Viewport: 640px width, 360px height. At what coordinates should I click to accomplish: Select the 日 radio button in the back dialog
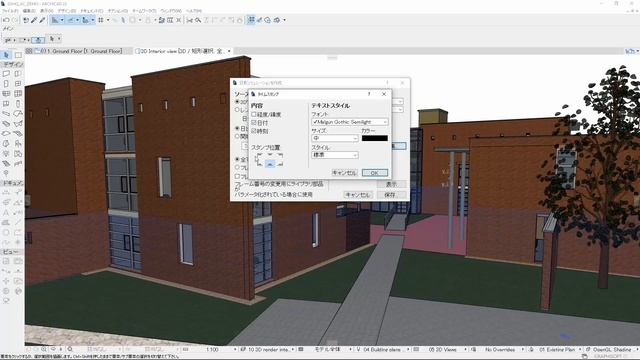[237, 128]
